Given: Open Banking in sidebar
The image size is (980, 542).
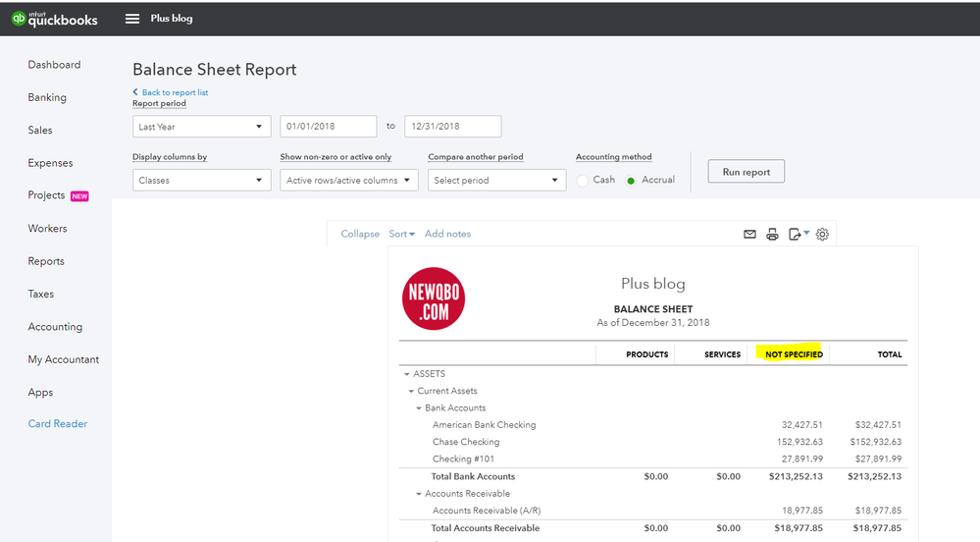Looking at the screenshot, I should coord(47,97).
